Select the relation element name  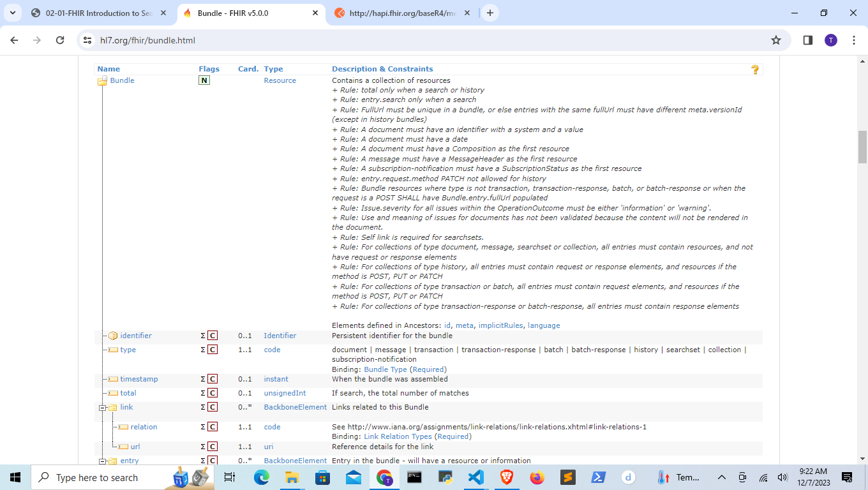click(144, 427)
